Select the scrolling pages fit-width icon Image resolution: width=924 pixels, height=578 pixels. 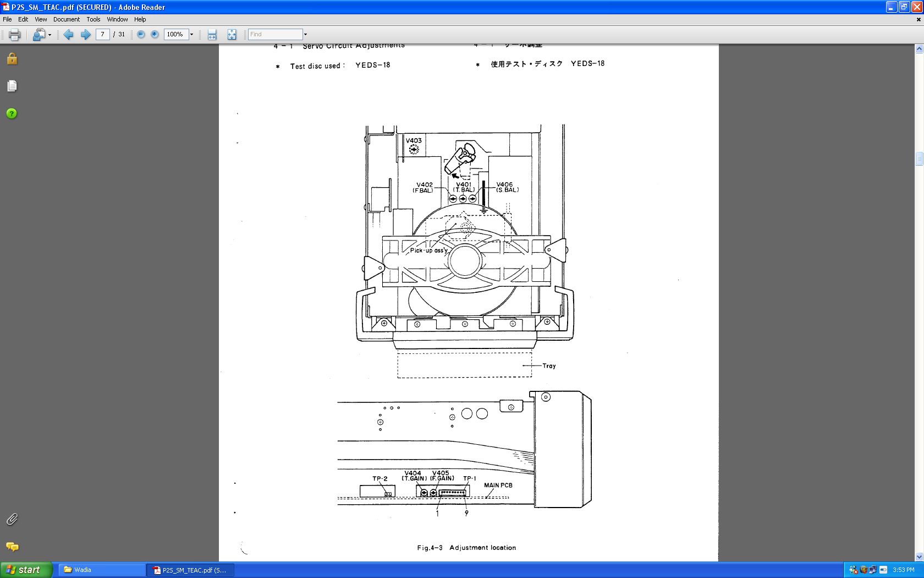click(212, 35)
